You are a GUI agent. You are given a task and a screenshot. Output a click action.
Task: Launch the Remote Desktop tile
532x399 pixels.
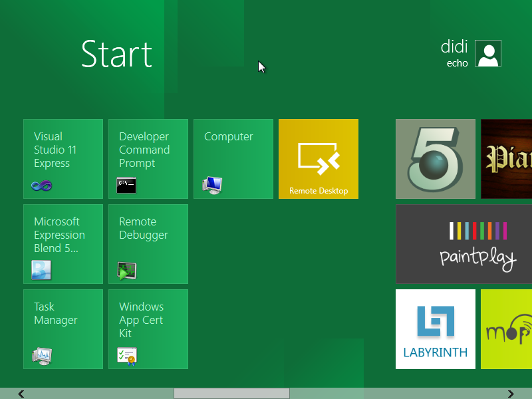point(319,159)
